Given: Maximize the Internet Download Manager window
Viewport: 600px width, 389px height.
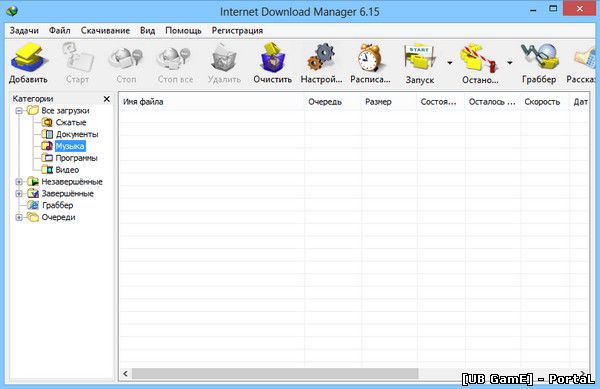Looking at the screenshot, I should [553, 9].
